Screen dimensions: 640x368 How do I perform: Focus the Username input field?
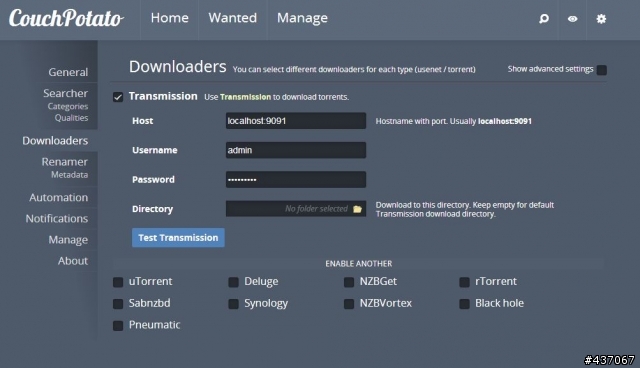tap(296, 150)
